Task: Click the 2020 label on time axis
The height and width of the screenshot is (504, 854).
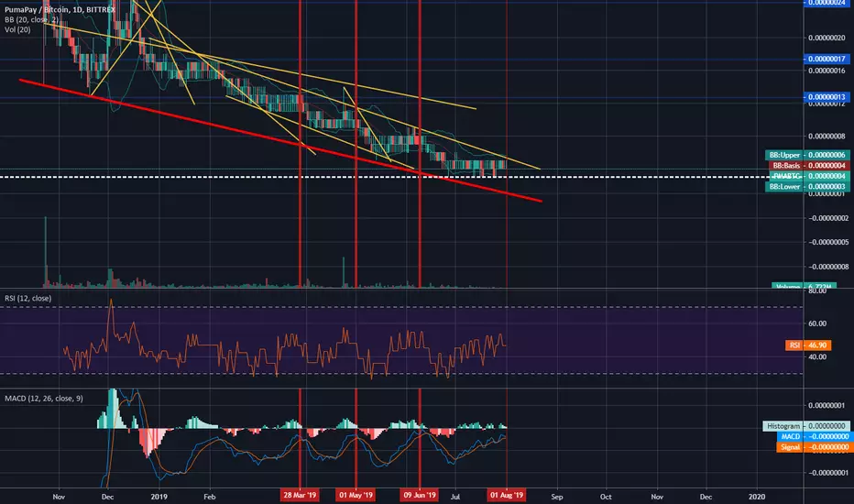Action: pyautogui.click(x=757, y=497)
